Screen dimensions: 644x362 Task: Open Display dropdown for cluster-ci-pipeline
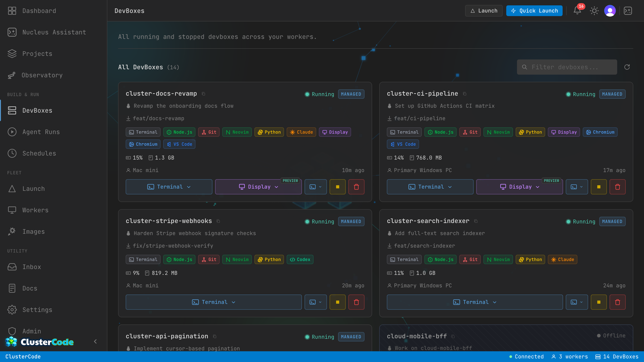tap(519, 187)
